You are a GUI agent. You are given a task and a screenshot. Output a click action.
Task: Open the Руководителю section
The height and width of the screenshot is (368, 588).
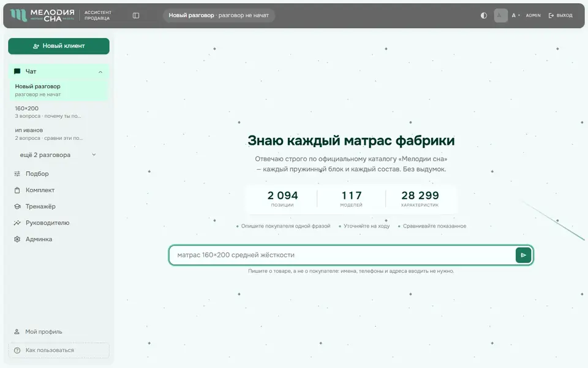[59, 223]
